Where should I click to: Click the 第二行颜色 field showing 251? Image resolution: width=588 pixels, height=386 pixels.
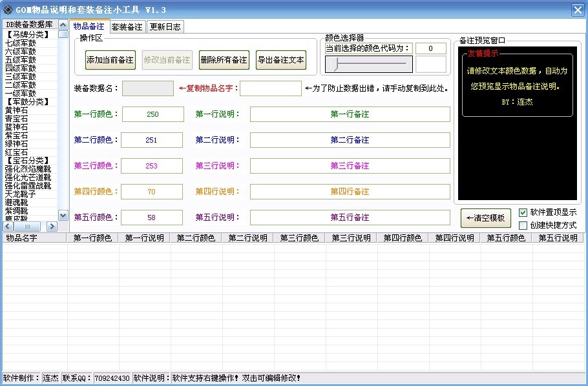pos(152,140)
